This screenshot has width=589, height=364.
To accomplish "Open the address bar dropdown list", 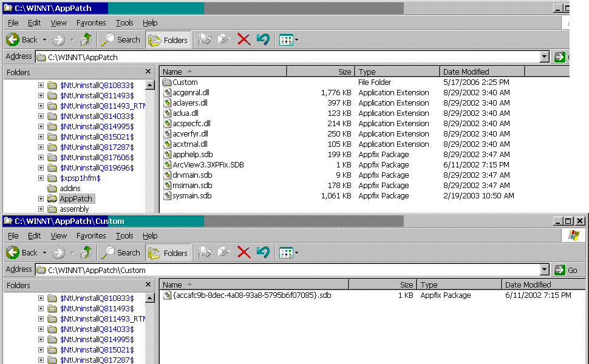I will coord(545,56).
